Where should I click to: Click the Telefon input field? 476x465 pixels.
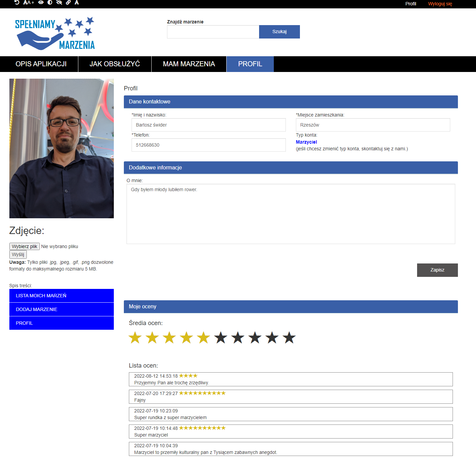[208, 145]
